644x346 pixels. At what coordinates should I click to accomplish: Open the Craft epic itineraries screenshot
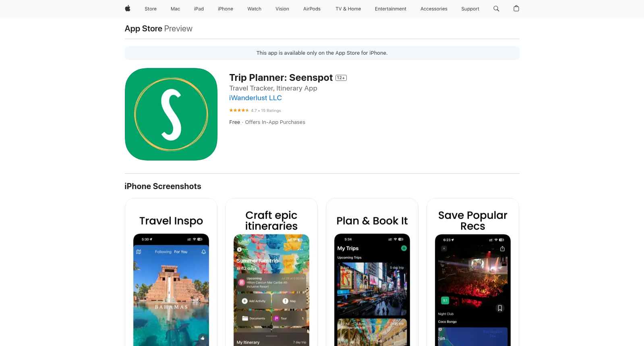tap(271, 272)
